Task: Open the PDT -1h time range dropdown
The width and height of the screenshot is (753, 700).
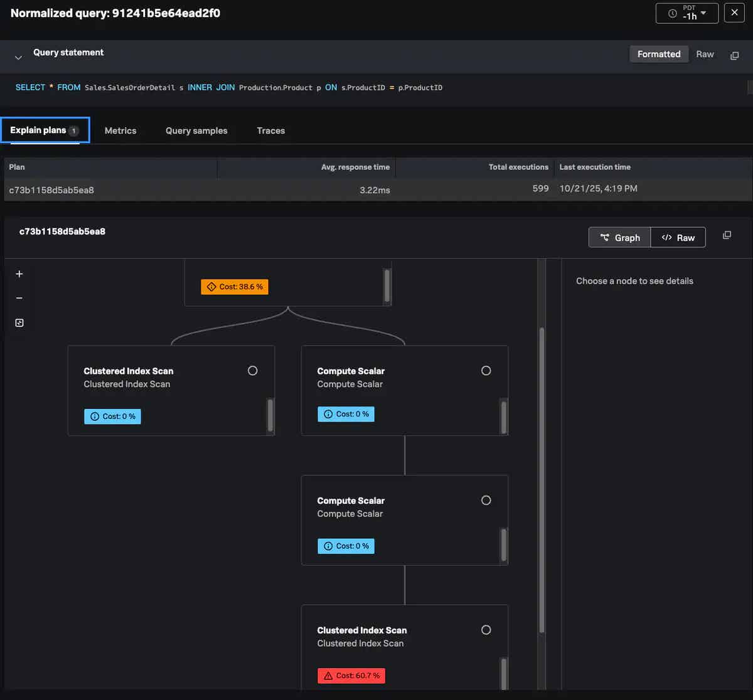Action: pyautogui.click(x=686, y=13)
